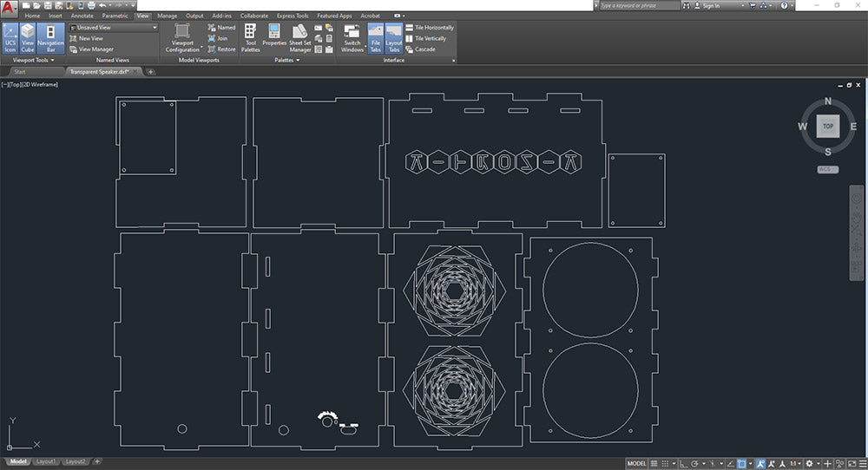Screen dimensions: 868x470
Task: Click the TOP face of the ViewCube
Action: point(827,127)
